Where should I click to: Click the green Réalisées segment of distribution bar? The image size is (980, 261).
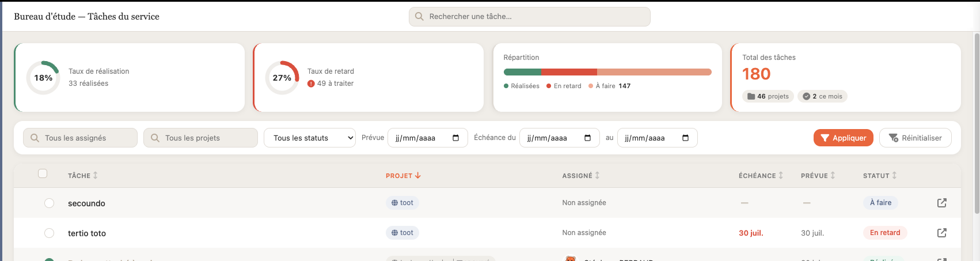coord(522,72)
